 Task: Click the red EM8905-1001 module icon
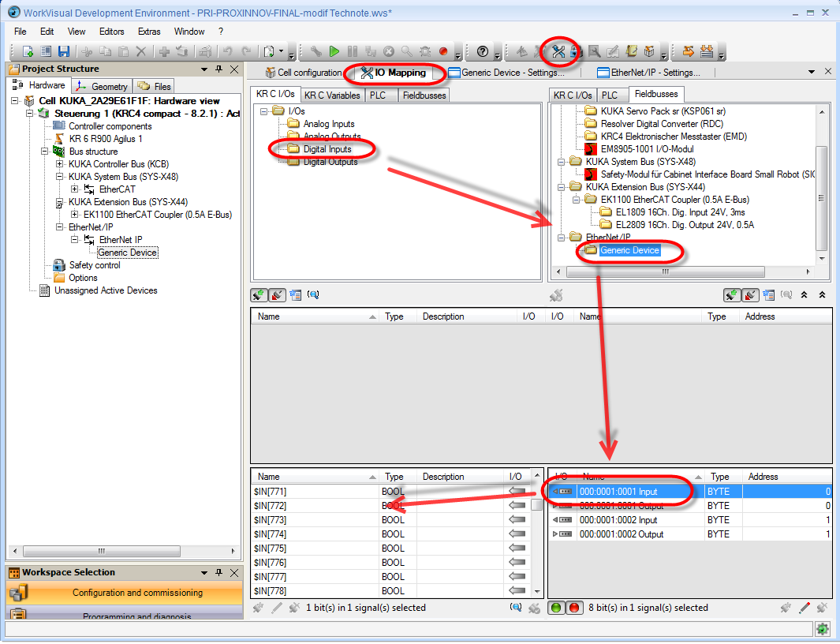(x=591, y=149)
